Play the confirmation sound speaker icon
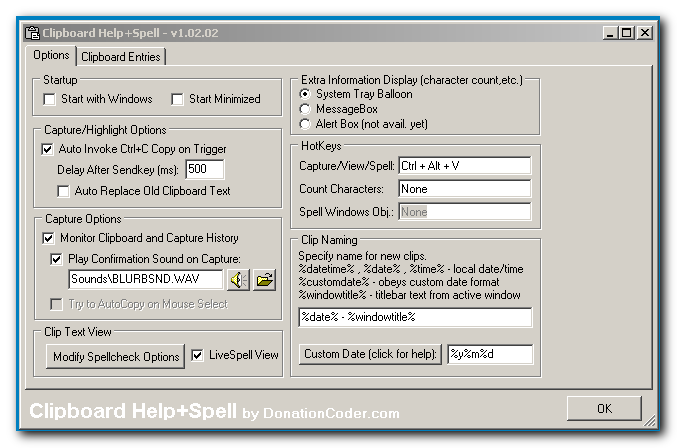Screen dimensions: 677x448 tap(238, 280)
